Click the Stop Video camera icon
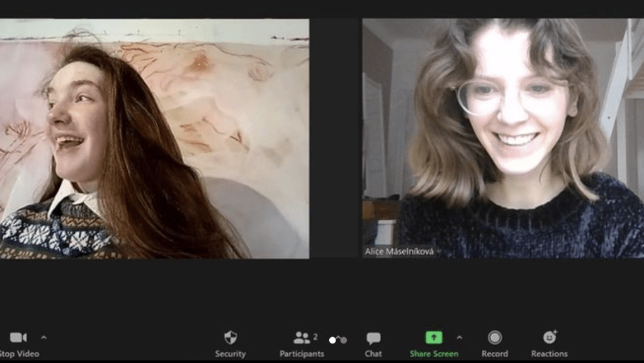 pos(18,338)
